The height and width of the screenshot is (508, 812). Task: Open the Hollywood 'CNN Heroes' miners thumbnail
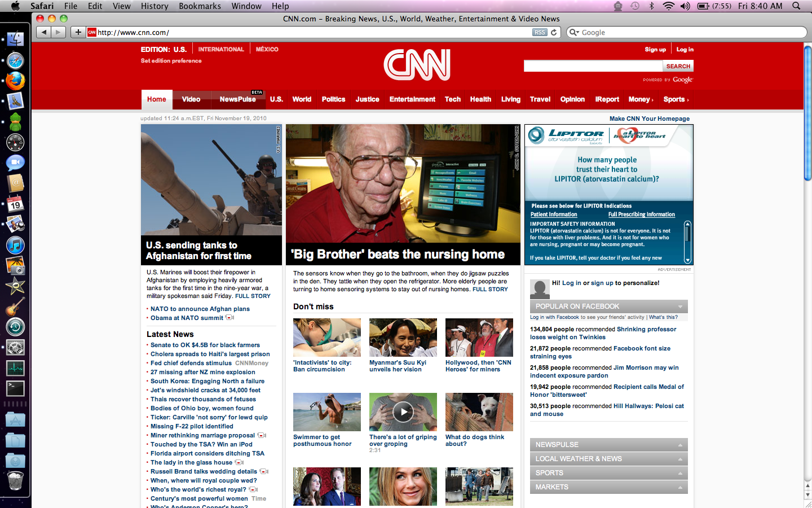(479, 338)
